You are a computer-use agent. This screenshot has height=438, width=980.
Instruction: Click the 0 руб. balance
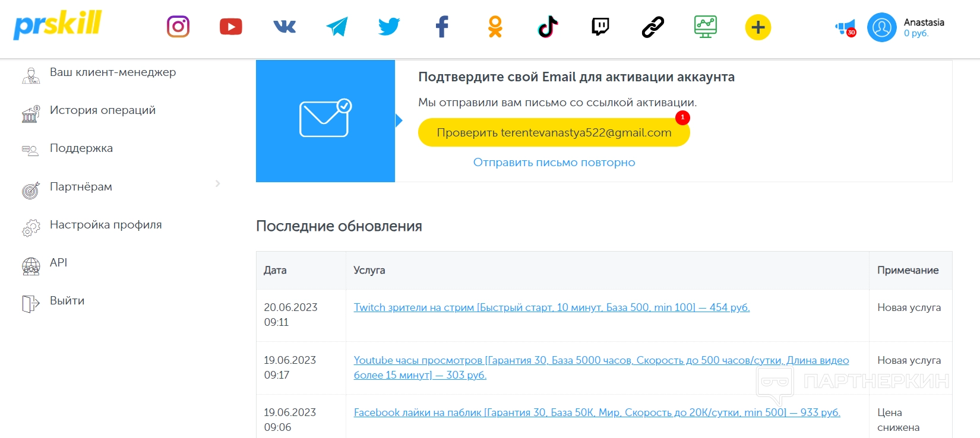[916, 33]
